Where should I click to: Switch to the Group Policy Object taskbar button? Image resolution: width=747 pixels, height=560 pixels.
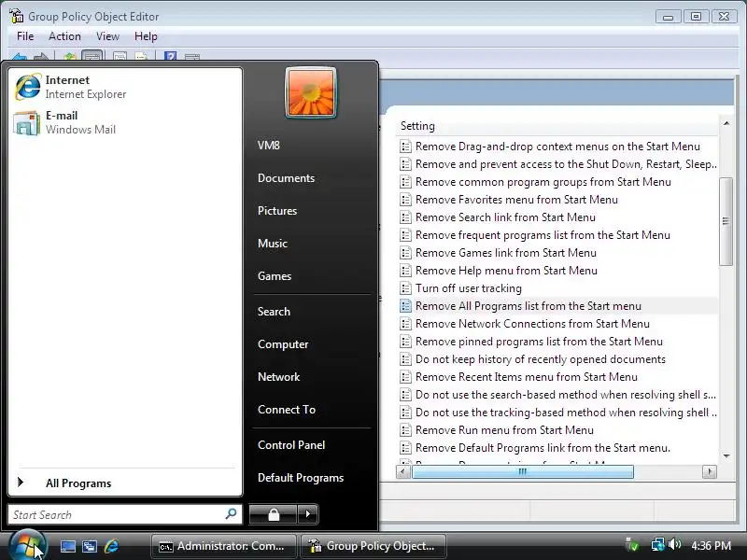pos(373,546)
